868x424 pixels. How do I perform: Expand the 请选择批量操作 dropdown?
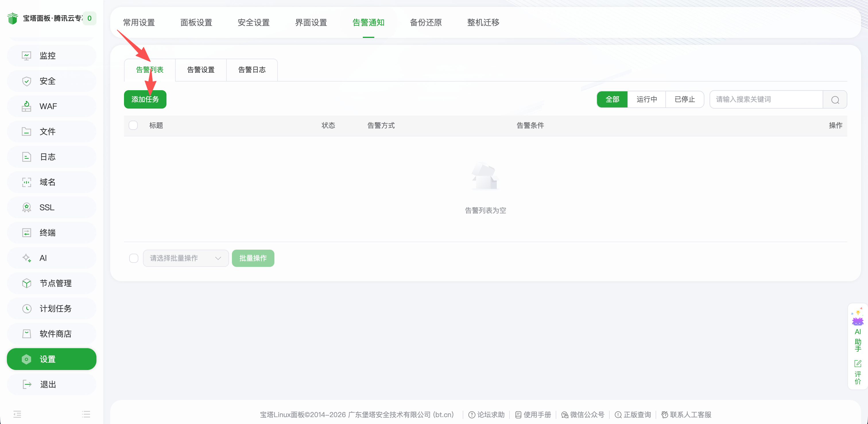click(186, 258)
